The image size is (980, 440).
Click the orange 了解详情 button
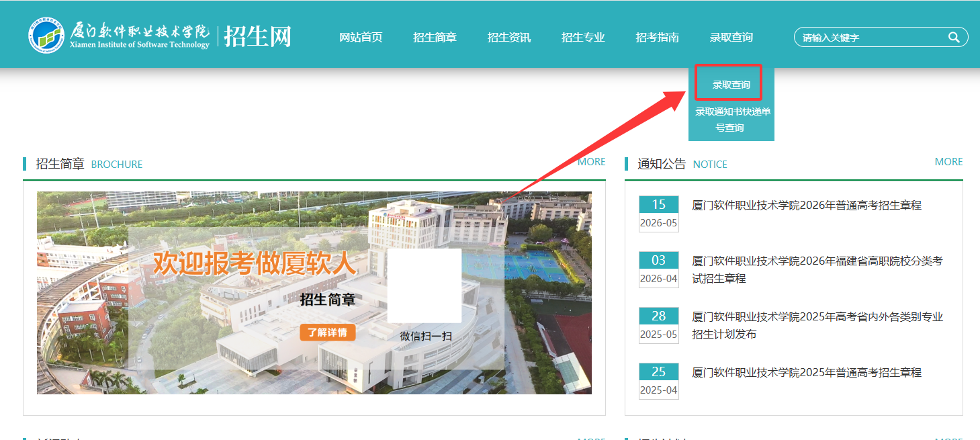pos(327,333)
